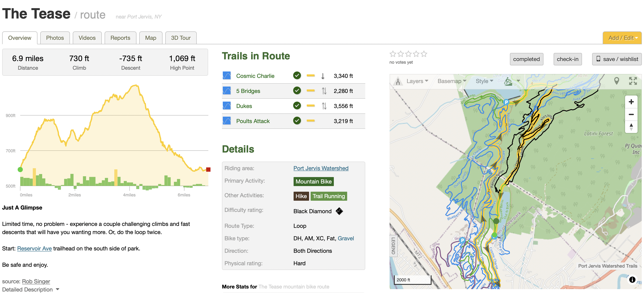Open the Basemap dropdown on the map
Viewport: 644px width, 293px height.
[x=452, y=81]
